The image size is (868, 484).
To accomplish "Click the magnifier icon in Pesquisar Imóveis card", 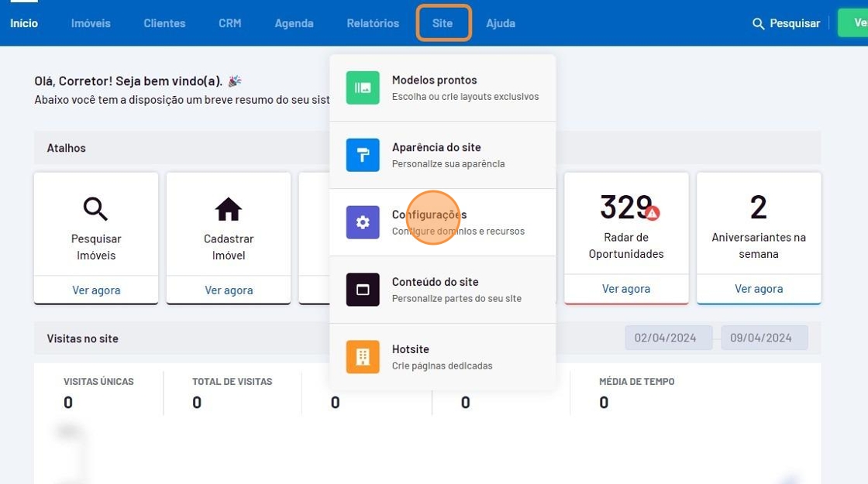I will (x=96, y=208).
